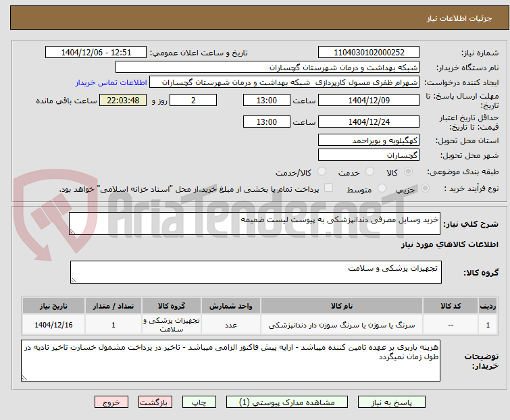Click the response deadline date 1404/12/09
The image size is (510, 420).
click(x=369, y=100)
